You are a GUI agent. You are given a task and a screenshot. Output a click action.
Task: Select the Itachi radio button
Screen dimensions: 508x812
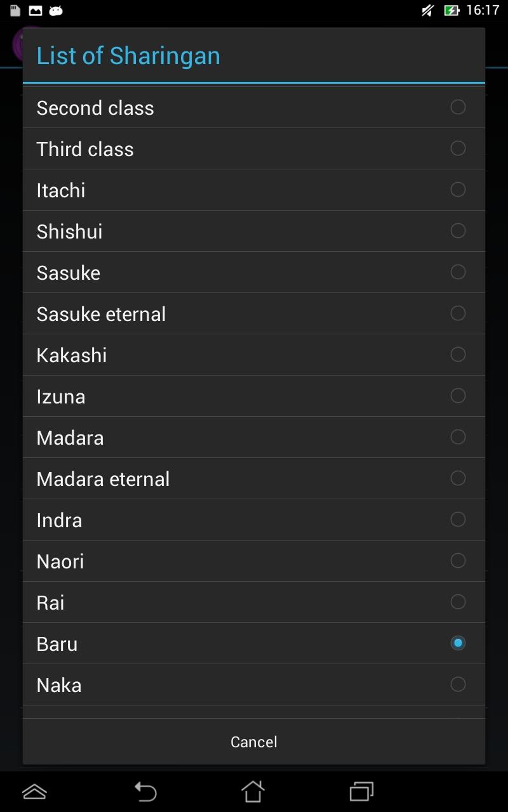pyautogui.click(x=458, y=190)
